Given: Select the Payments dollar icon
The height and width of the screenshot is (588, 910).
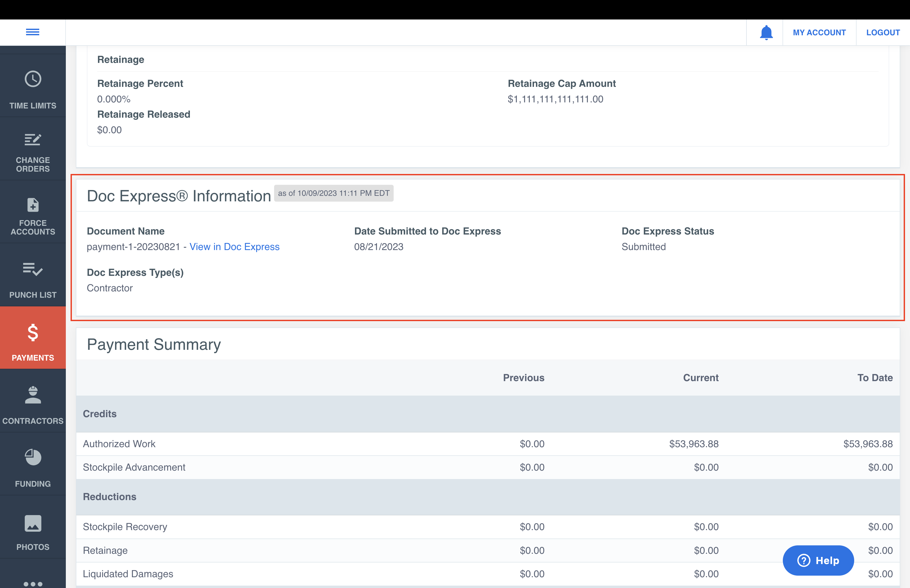Looking at the screenshot, I should point(33,333).
